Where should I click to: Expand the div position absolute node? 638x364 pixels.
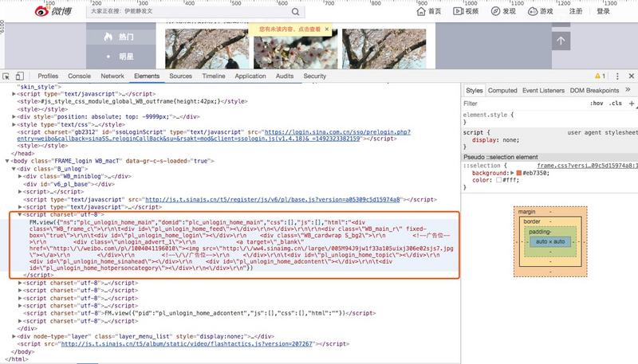[x=14, y=116]
